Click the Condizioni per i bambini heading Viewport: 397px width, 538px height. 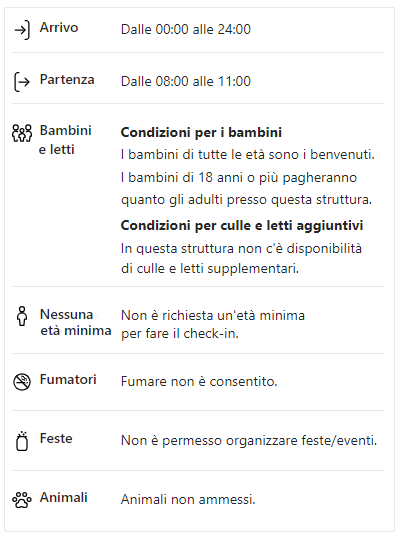click(201, 132)
